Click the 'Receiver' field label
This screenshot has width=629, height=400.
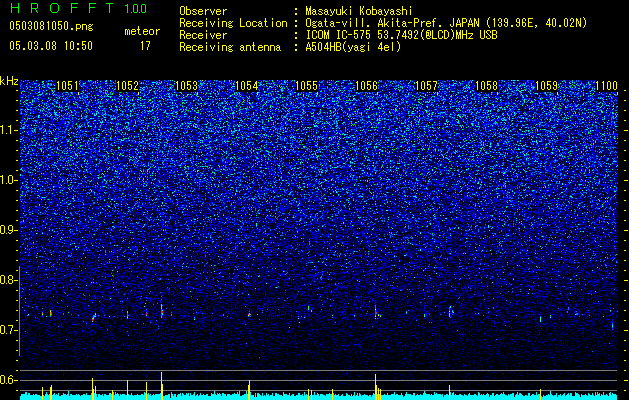point(203,35)
